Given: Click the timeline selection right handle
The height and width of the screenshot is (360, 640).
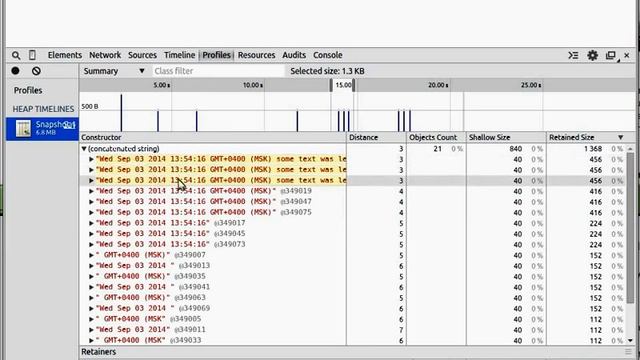Looking at the screenshot, I should 353,85.
